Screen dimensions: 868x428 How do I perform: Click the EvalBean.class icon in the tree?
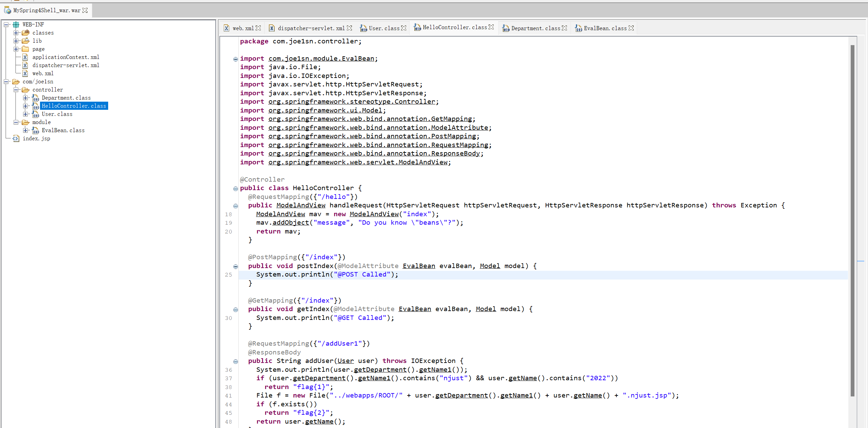click(36, 130)
